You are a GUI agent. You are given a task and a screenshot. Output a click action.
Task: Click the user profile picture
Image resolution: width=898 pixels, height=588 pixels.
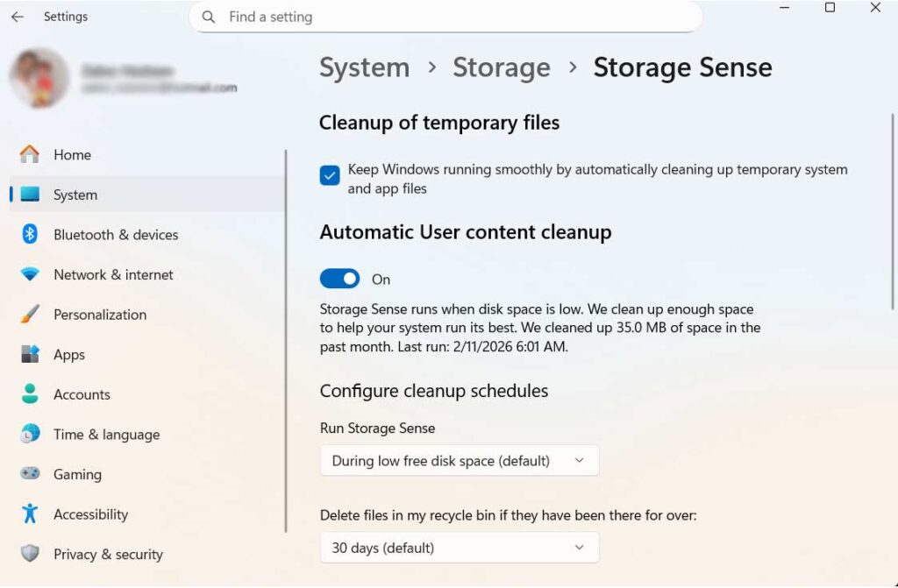pyautogui.click(x=39, y=78)
